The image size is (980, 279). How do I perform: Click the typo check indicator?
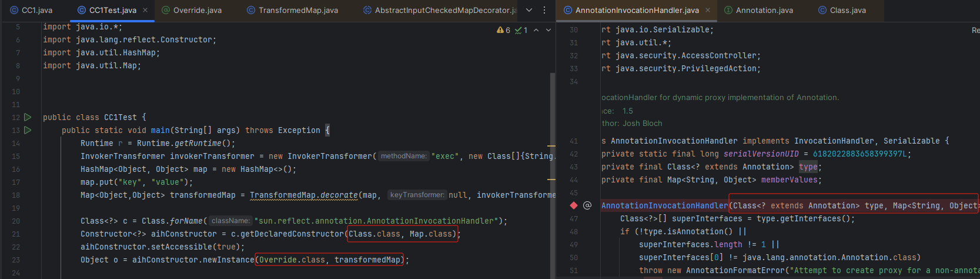[521, 30]
